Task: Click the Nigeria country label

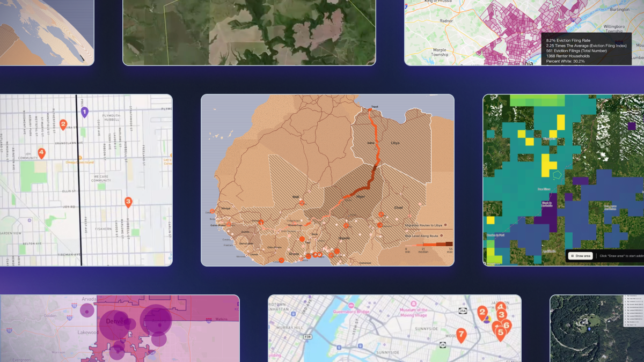Action: (343, 238)
